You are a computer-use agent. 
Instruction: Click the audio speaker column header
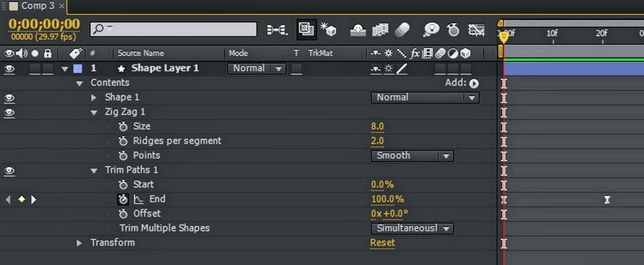tap(21, 53)
